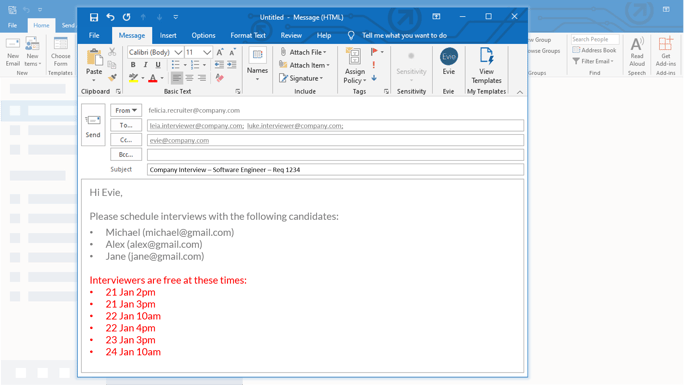
Task: Click the Redo icon in title bar
Action: 127,17
